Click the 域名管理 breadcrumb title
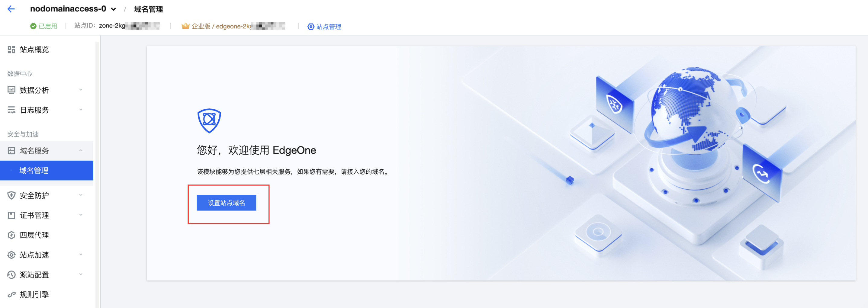 (148, 9)
